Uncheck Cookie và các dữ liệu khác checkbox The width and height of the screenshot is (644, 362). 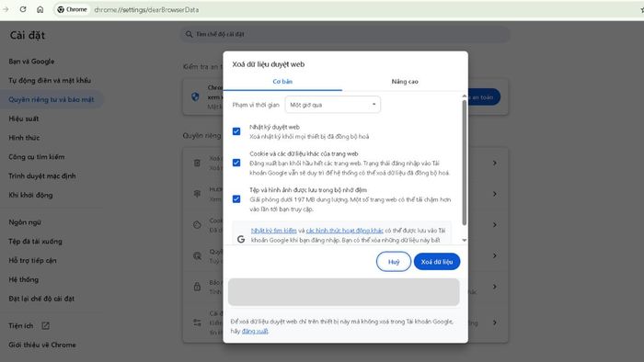coord(236,163)
